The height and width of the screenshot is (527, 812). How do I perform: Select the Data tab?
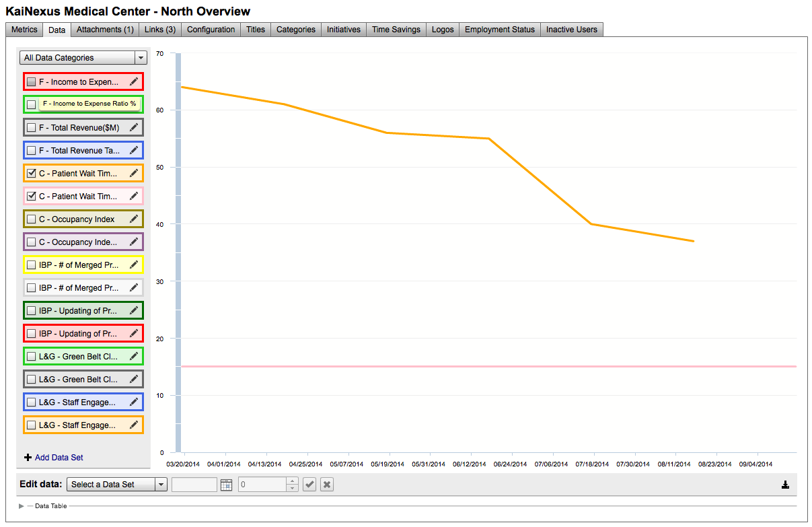(57, 30)
